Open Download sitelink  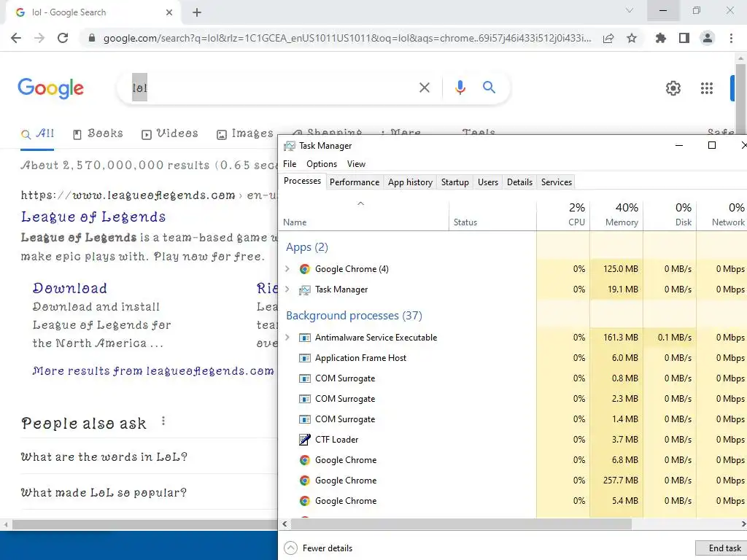click(x=69, y=288)
